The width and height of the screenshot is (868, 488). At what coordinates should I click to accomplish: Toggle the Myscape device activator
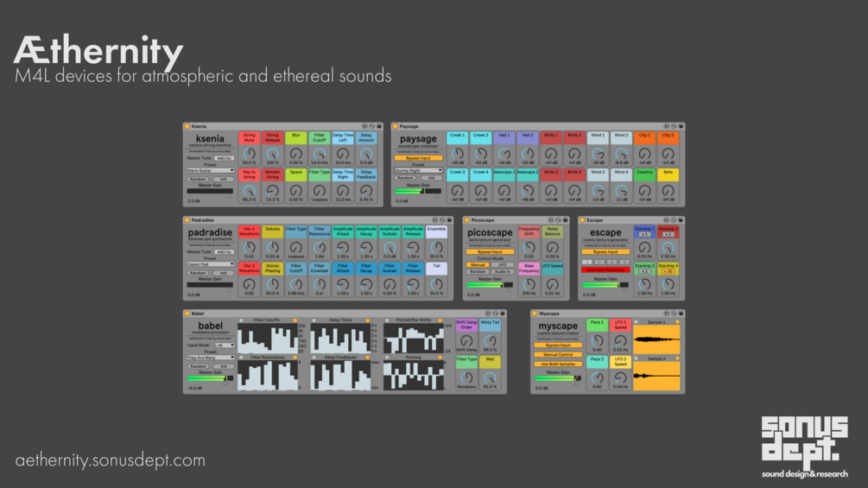tap(535, 314)
